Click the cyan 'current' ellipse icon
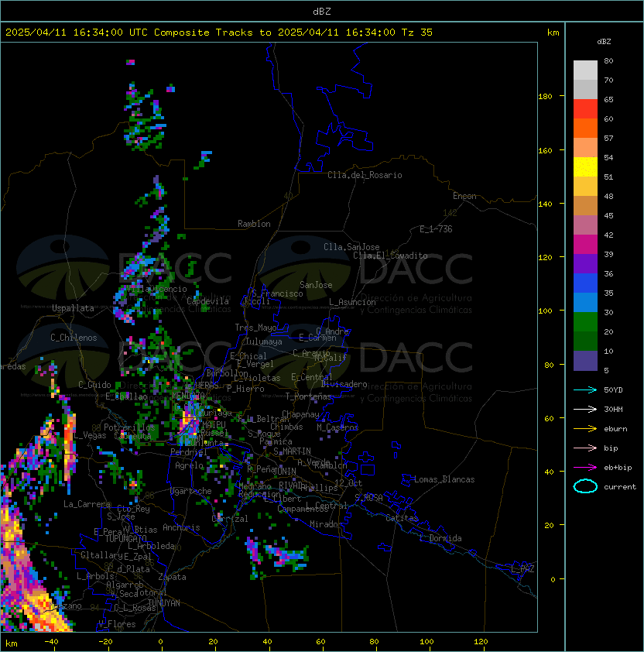Image resolution: width=644 pixels, height=652 pixels. point(585,486)
